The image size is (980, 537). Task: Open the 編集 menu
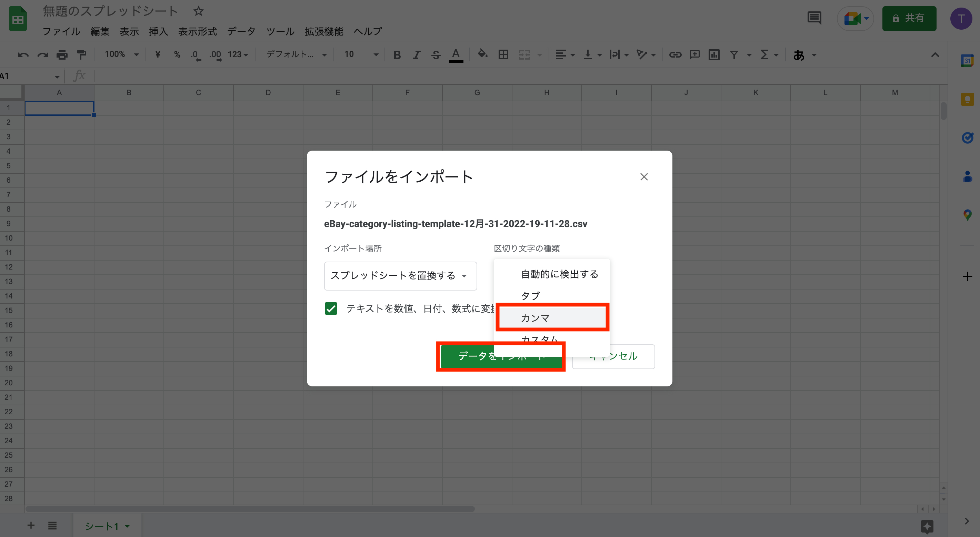[100, 32]
